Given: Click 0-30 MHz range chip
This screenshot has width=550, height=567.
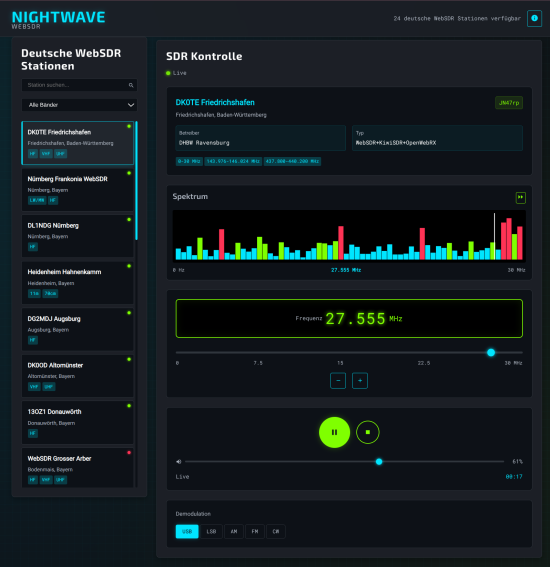Looking at the screenshot, I should click(189, 161).
